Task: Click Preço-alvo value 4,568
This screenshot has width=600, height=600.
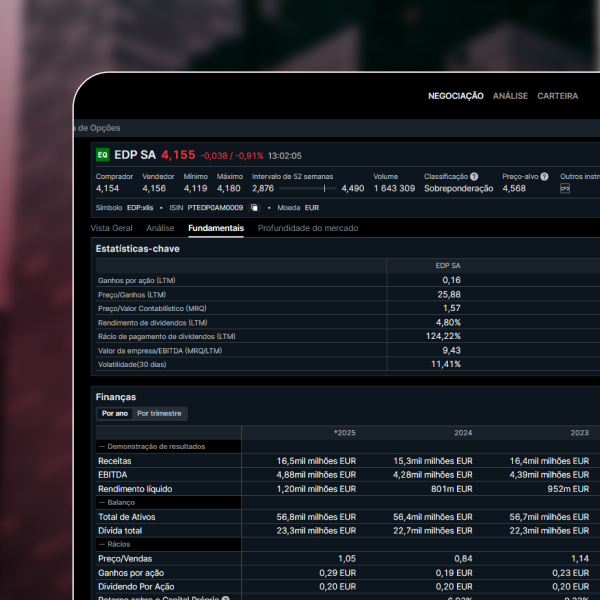Action: pyautogui.click(x=514, y=188)
